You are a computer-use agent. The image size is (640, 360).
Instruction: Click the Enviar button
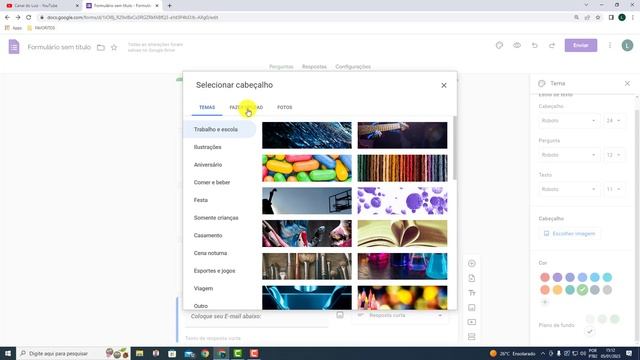581,45
